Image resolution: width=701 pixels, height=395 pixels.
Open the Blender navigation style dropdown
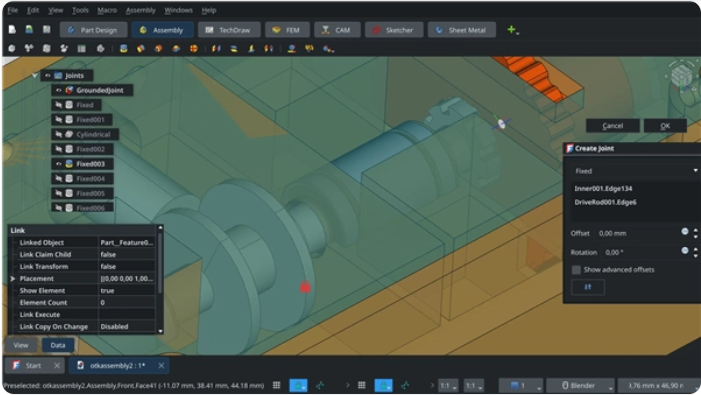point(581,385)
